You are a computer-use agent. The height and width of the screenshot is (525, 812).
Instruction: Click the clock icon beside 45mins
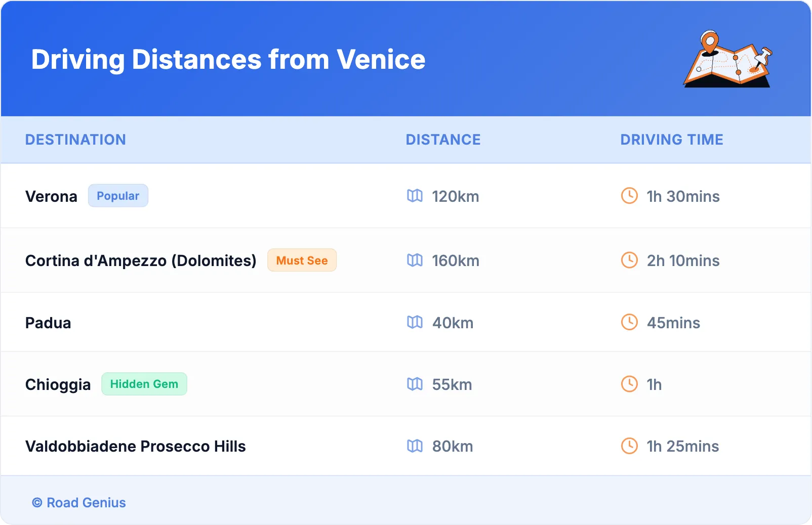629,322
